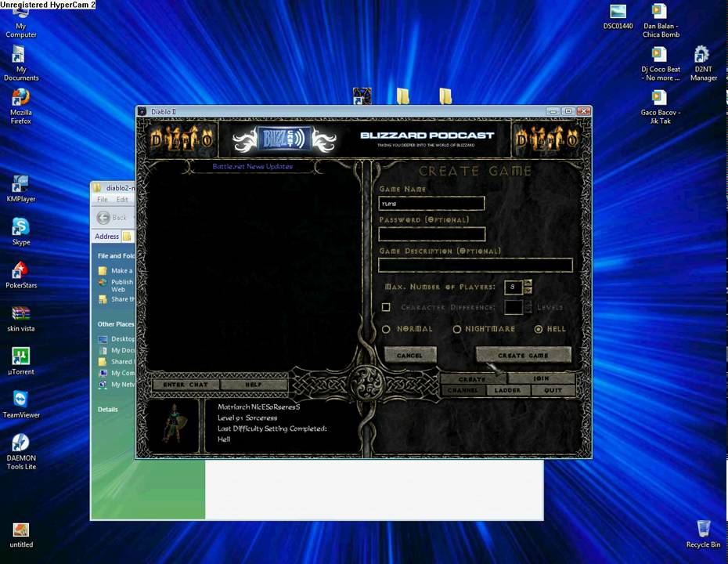Image resolution: width=728 pixels, height=564 pixels.
Task: Open the DSC01440 image file
Action: 618,16
